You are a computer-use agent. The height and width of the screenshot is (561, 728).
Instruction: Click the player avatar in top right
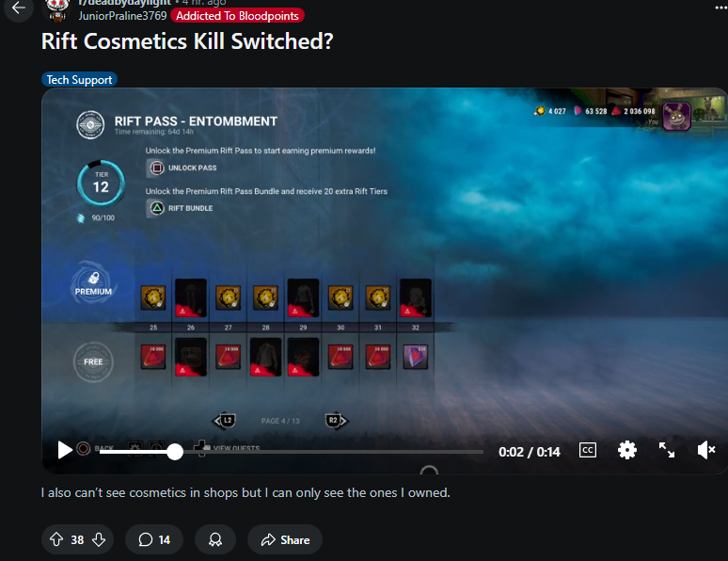pos(676,116)
